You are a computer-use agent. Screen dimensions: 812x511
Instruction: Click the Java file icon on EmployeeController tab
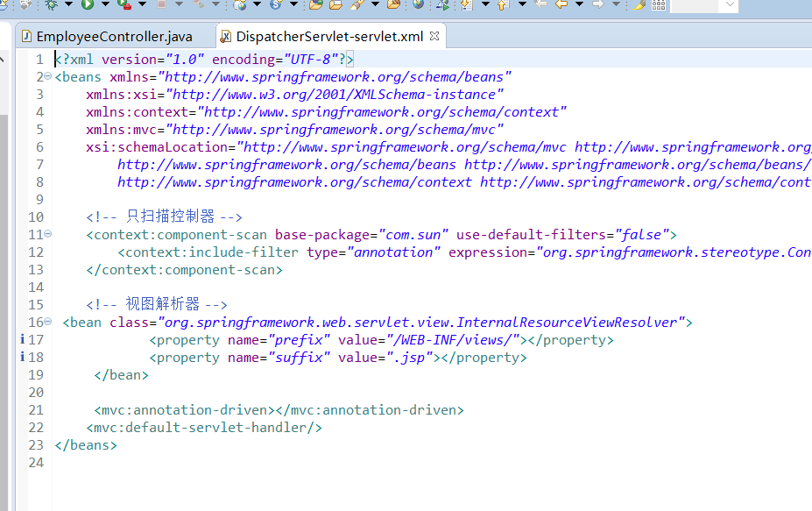click(26, 36)
